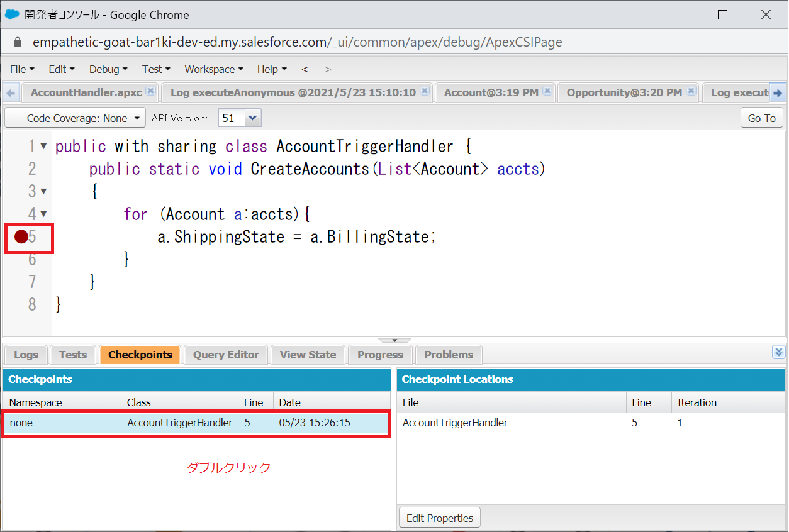Sort Checkpoints by the Date column
Screen dimensions: 789x532
tap(331, 402)
